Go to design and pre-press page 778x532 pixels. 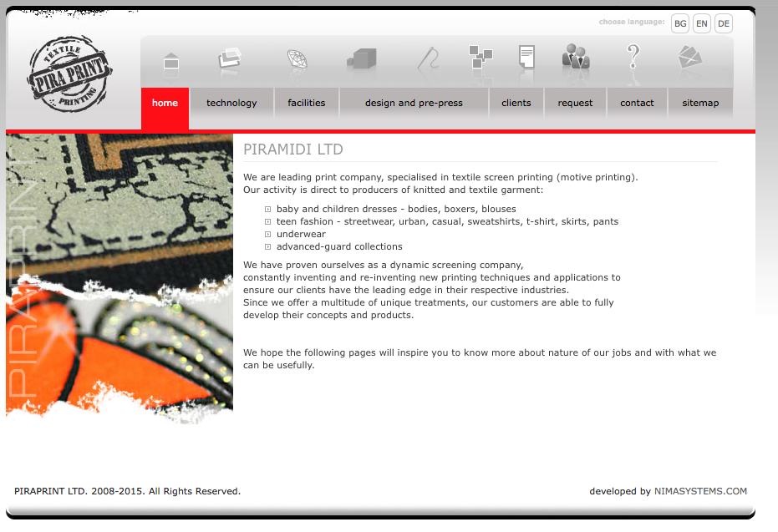pos(414,104)
